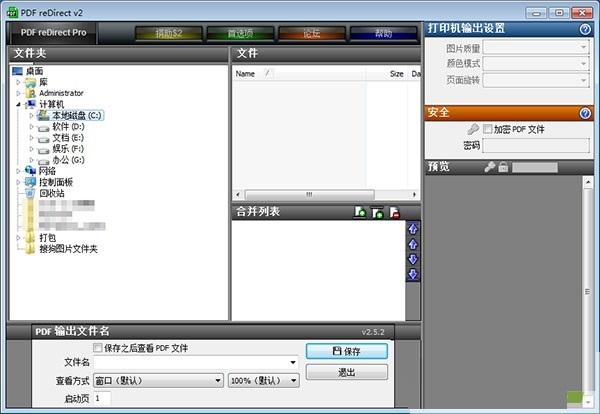This screenshot has height=414, width=600.
Task: Click the 回收站 recycle bin icon
Action: click(x=30, y=193)
